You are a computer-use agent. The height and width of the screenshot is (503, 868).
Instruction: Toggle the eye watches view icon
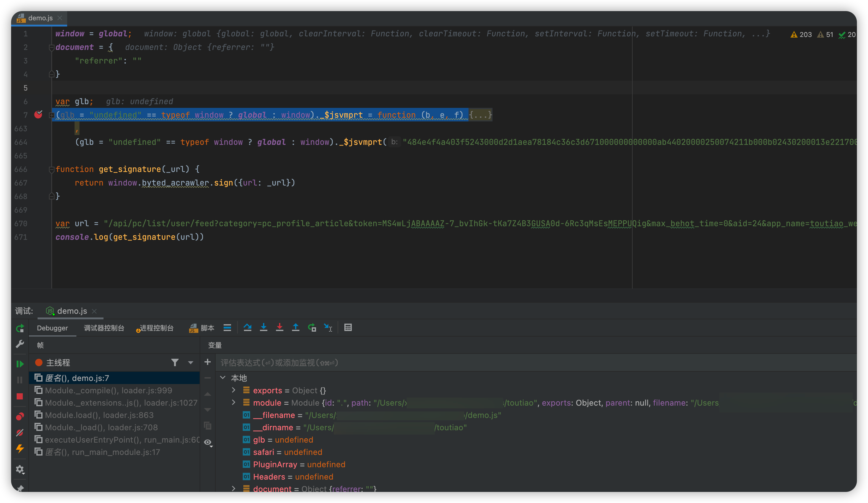(208, 442)
